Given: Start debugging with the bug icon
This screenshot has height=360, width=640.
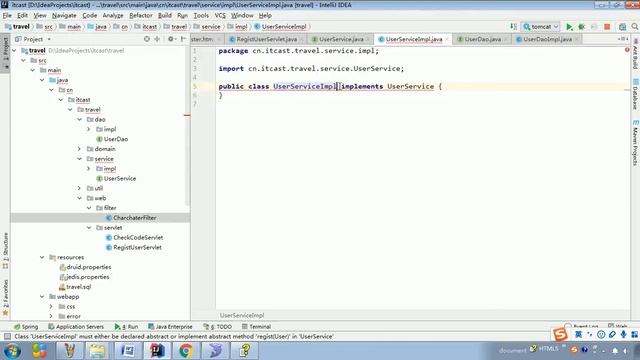Looking at the screenshot, I should click(x=582, y=27).
